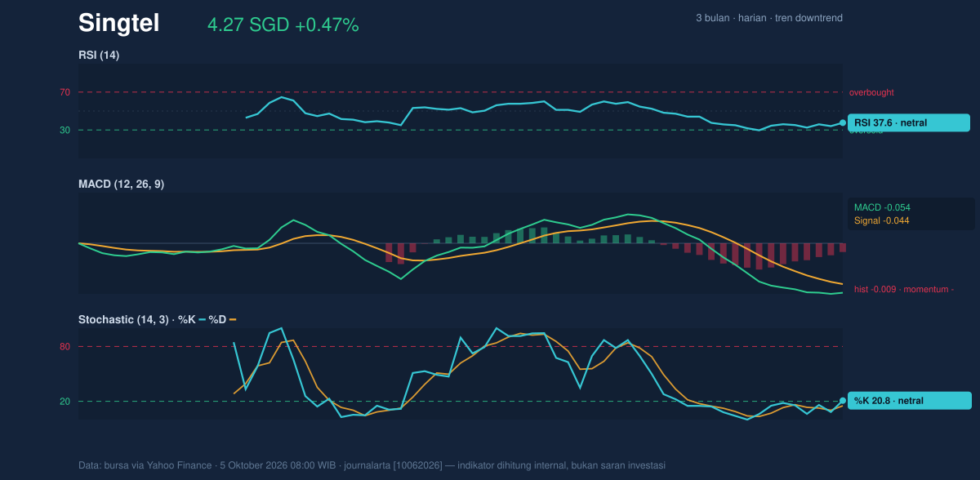Click the RSI (14) panel heading
Screen dimensions: 980x480
(99, 55)
